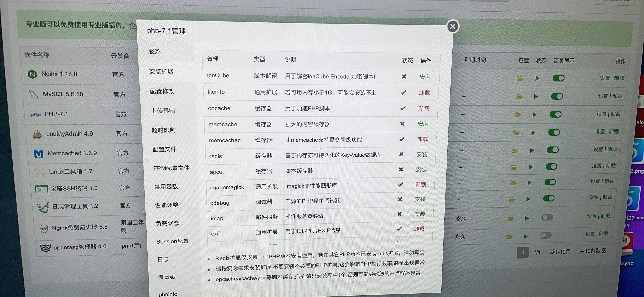Click run status arrow for MySQL row
Screen dimensions: 644x297
(x=536, y=97)
